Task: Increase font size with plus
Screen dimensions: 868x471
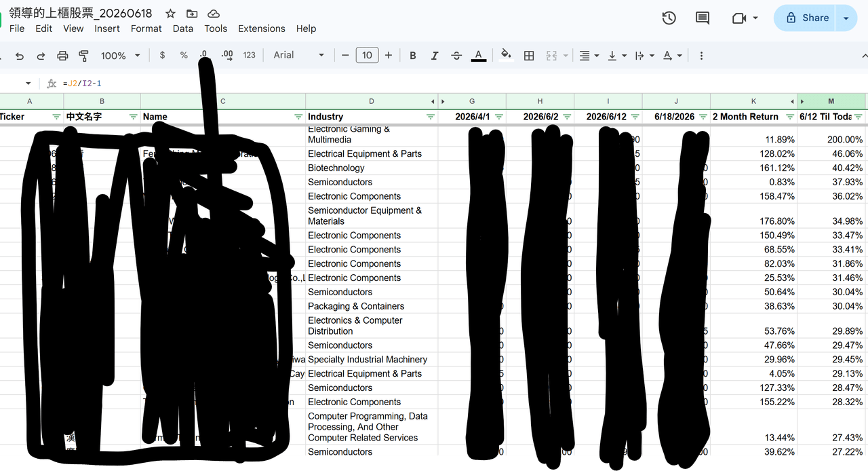Action: (389, 56)
